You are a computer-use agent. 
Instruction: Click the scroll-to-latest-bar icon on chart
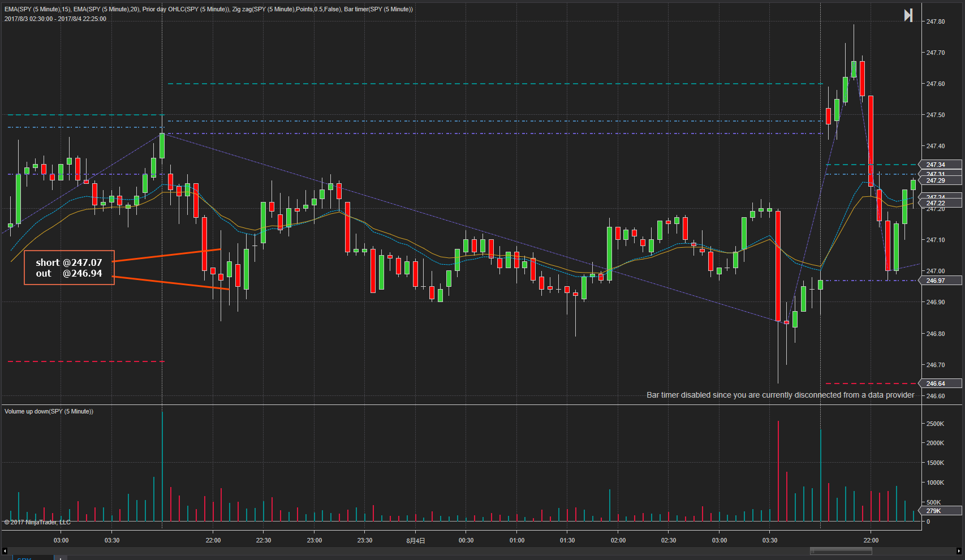[908, 15]
